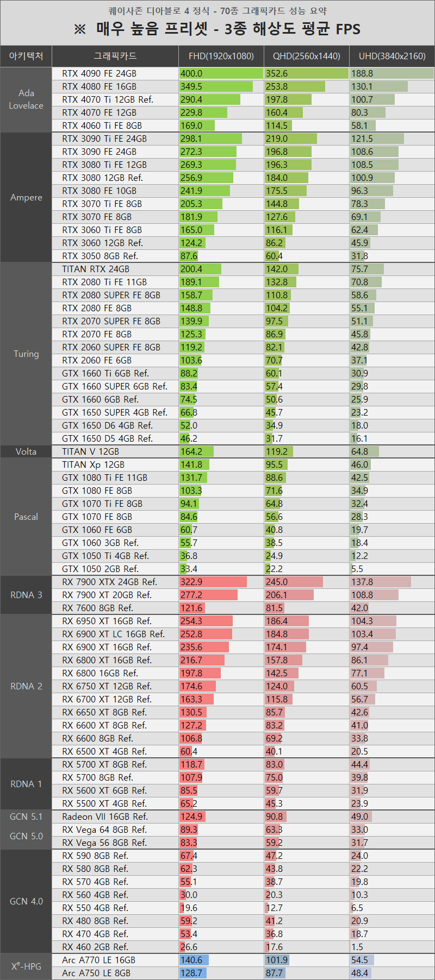Select the 아키텍처 column header
Image resolution: width=435 pixels, height=980 pixels.
(x=26, y=56)
